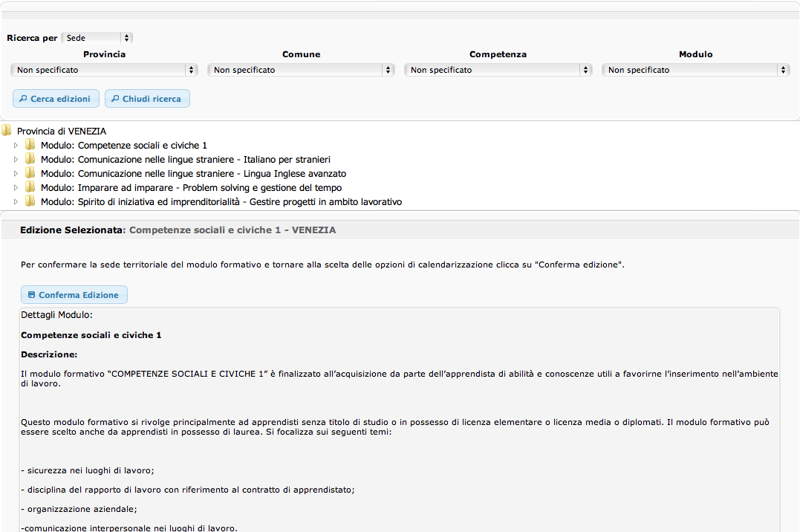The width and height of the screenshot is (800, 532).
Task: Click folder icon for Lingua Inglese avanzato module
Action: tap(30, 173)
